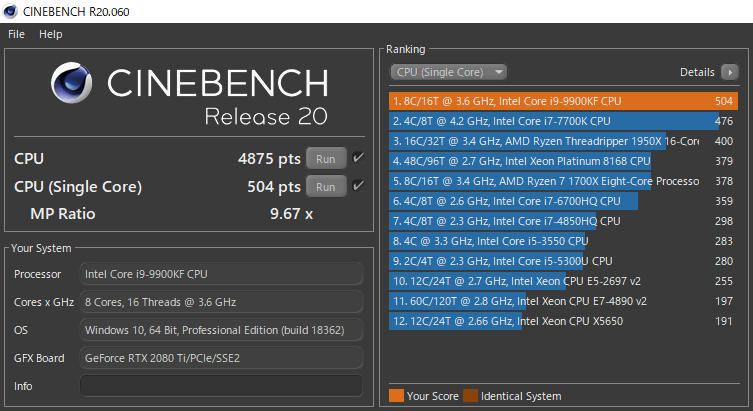753x411 pixels.
Task: Select ranking row 4 Intel Xeon Platinum 8168
Action: point(563,161)
